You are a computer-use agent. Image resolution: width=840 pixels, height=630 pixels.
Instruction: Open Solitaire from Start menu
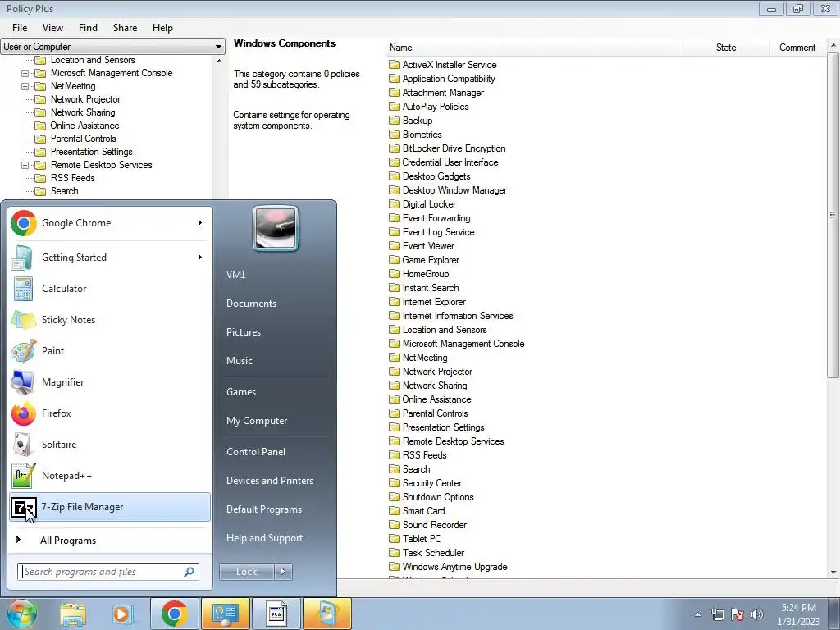click(110, 444)
